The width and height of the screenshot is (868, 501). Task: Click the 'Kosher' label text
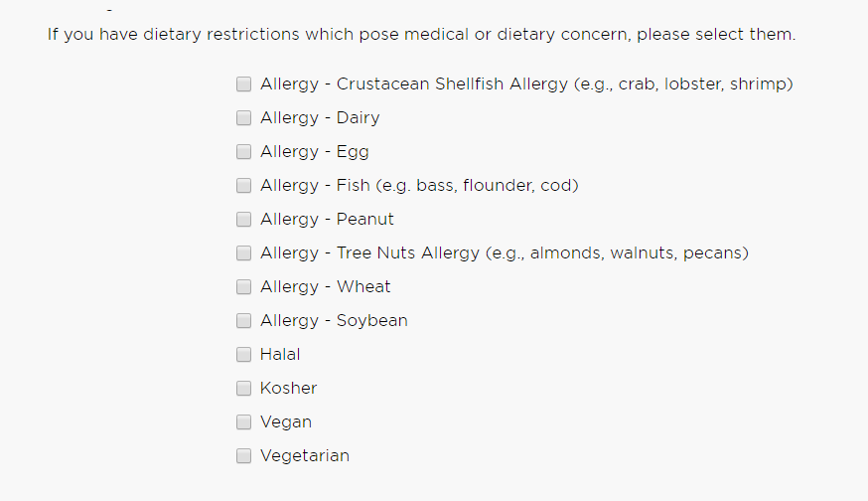tap(288, 388)
